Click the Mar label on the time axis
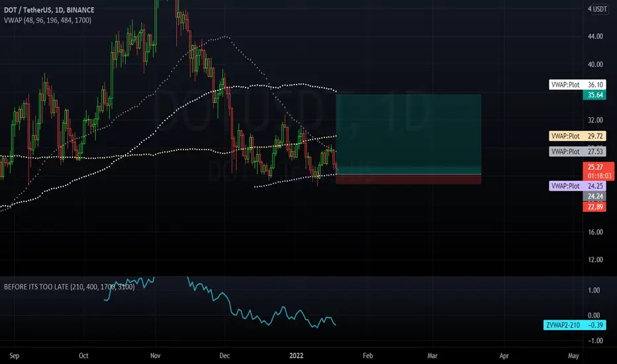Image resolution: width=617 pixels, height=364 pixels. (x=432, y=356)
